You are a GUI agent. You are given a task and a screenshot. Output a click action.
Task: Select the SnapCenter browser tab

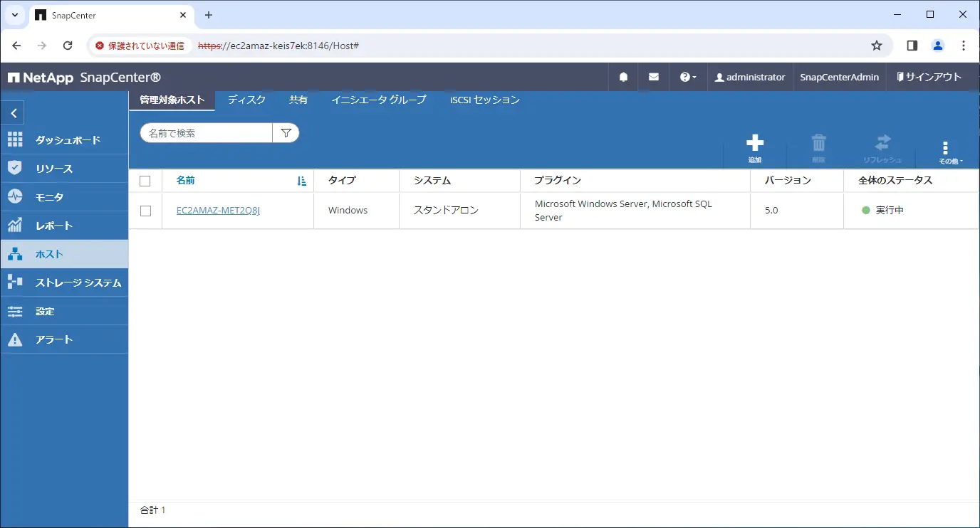[x=110, y=15]
